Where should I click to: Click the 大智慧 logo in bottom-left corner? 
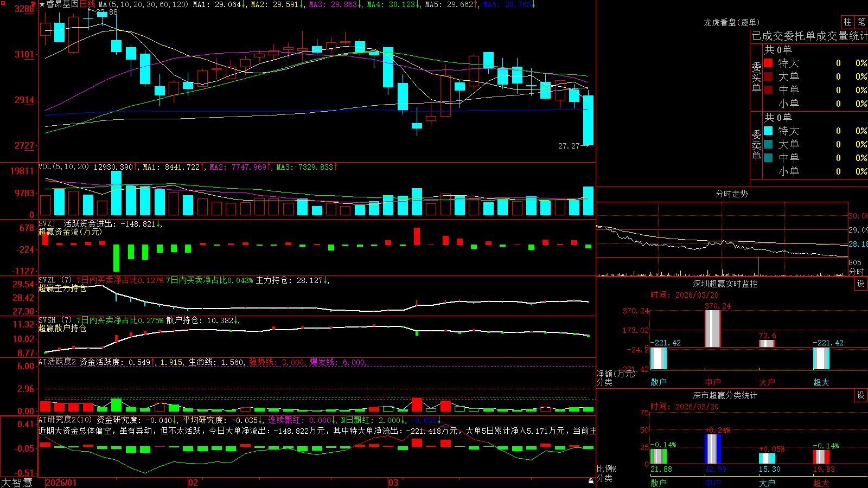tap(17, 483)
